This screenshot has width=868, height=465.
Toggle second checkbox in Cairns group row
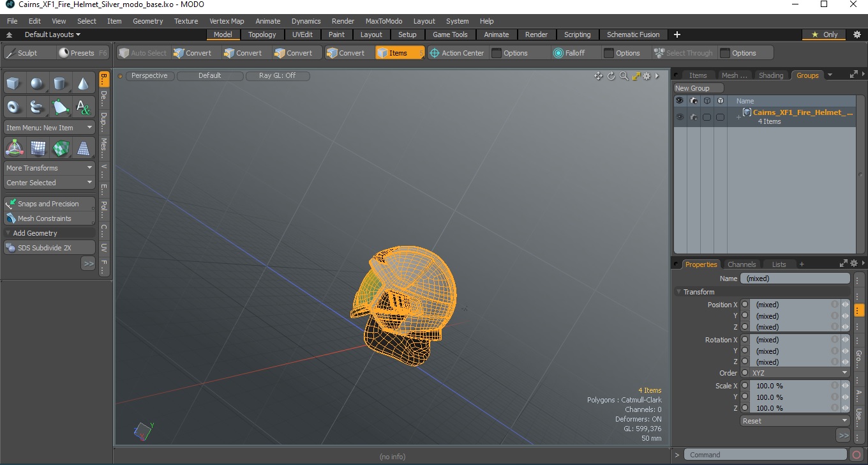[720, 117]
